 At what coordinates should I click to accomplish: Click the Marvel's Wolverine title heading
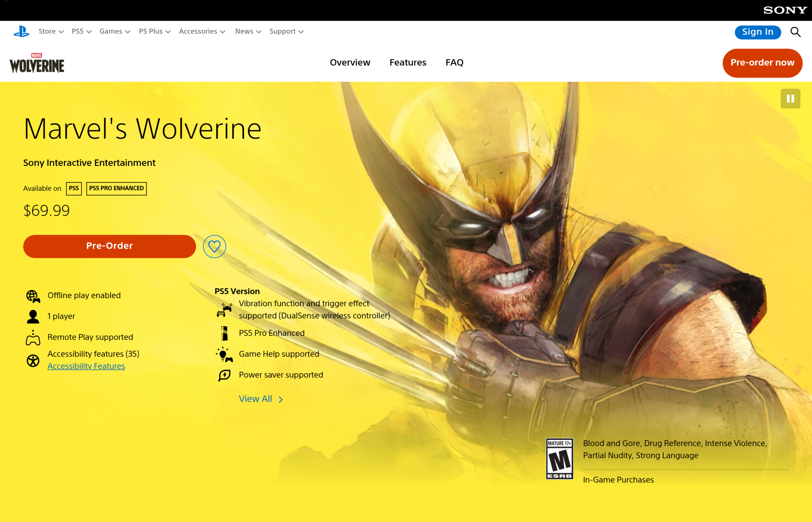point(142,129)
